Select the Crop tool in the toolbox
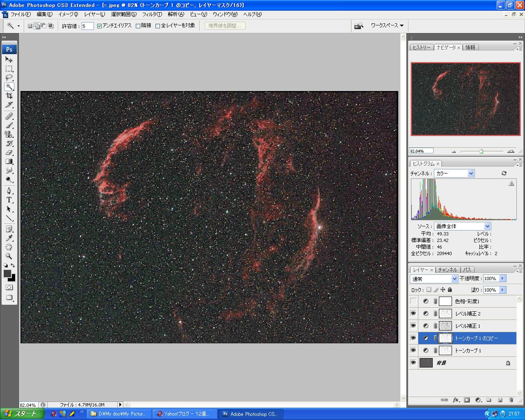525x420 pixels. pyautogui.click(x=9, y=96)
